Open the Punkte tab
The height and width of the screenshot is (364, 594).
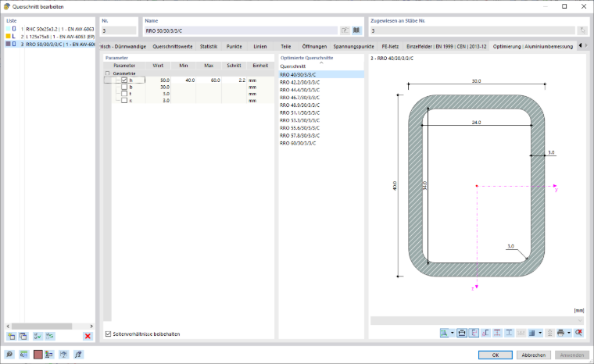point(234,46)
